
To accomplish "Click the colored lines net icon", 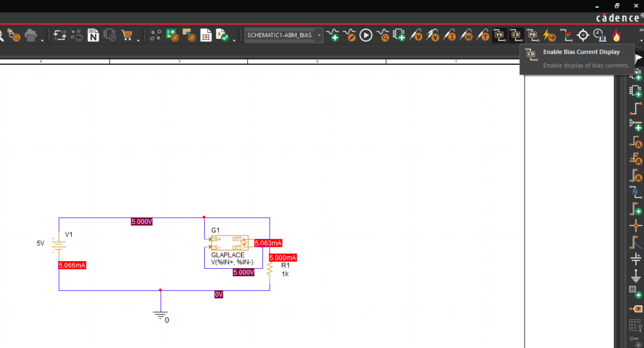I will pyautogui.click(x=567, y=35).
